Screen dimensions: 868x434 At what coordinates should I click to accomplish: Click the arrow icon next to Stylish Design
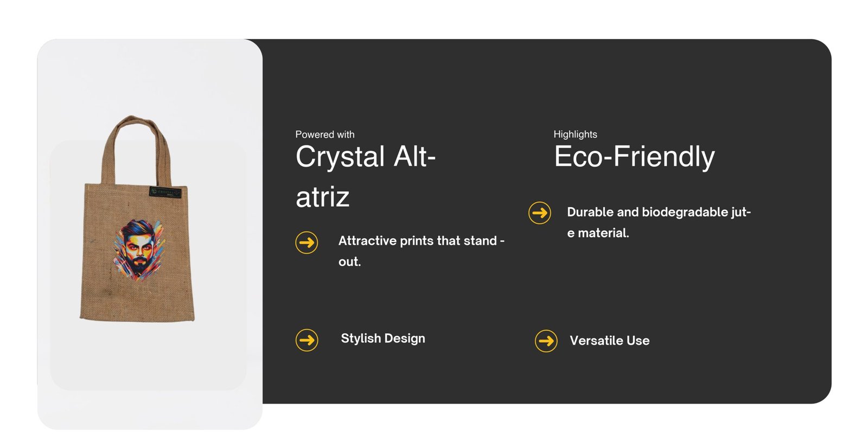(307, 340)
